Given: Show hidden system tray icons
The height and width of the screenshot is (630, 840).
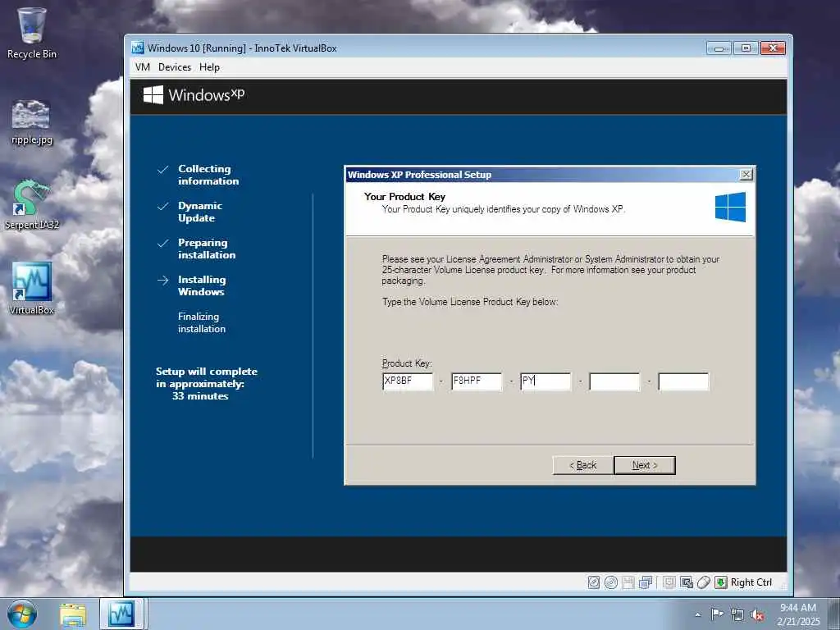Looking at the screenshot, I should pos(697,614).
